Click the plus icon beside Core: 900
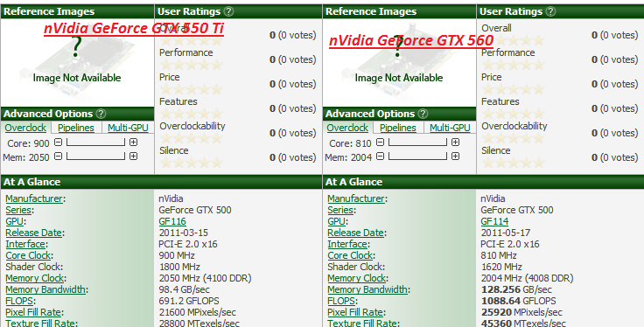 click(134, 143)
